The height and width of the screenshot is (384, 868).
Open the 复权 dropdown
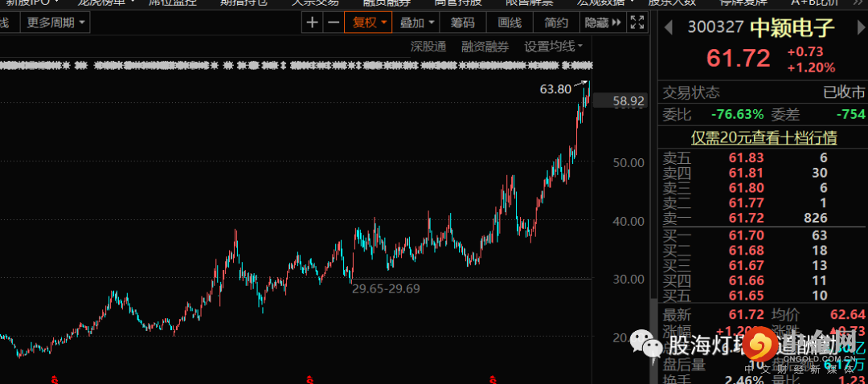point(368,22)
